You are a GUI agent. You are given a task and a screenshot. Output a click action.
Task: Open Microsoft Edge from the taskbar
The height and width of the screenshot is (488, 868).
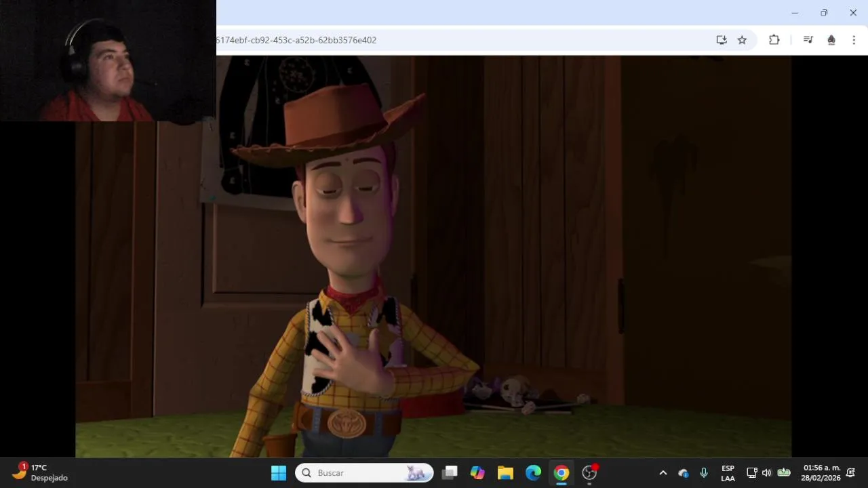coord(534,472)
